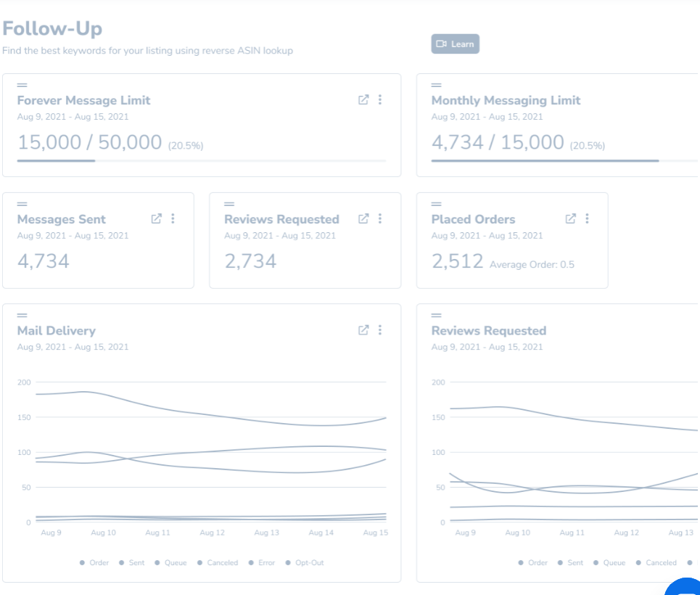Click the Learn video button
Viewport: 700px width, 595px height.
coord(455,44)
